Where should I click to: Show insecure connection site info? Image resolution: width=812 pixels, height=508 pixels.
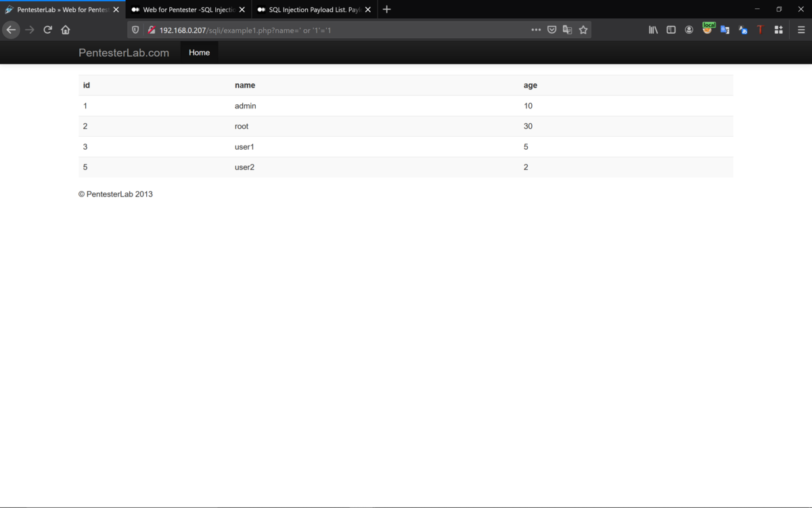click(x=151, y=30)
